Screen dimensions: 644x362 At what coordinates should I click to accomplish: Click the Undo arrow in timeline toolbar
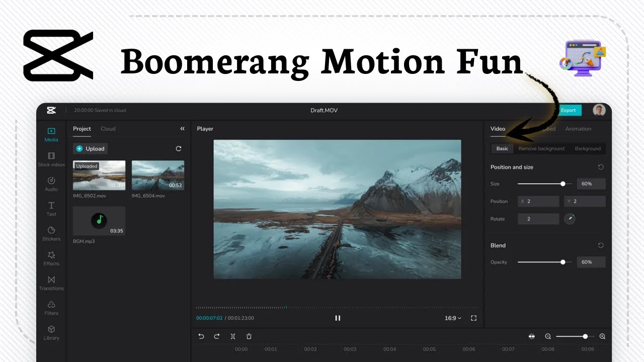tap(201, 336)
